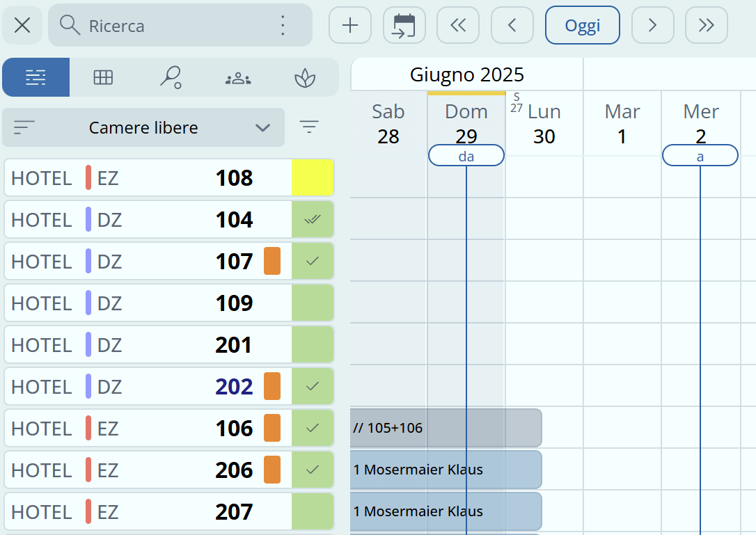This screenshot has height=535, width=756.
Task: Open the Mosermaier Klaus booking in room 206 row
Action: (x=446, y=470)
